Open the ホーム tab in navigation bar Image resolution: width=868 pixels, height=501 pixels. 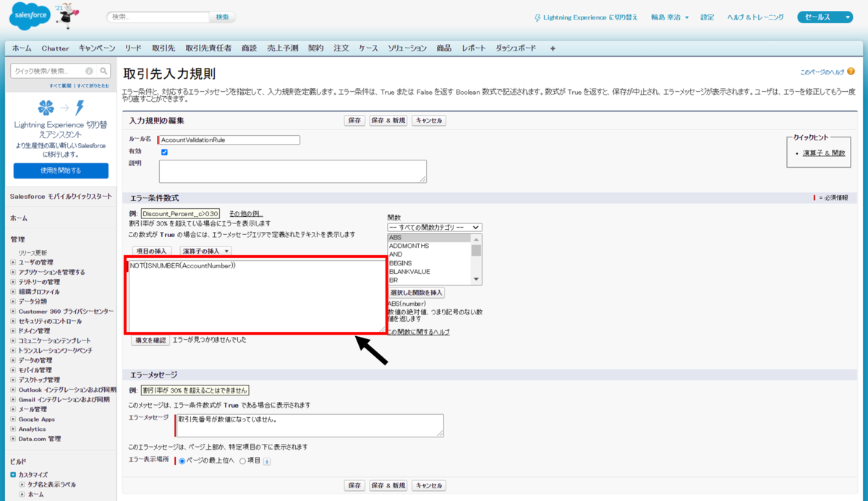click(22, 48)
